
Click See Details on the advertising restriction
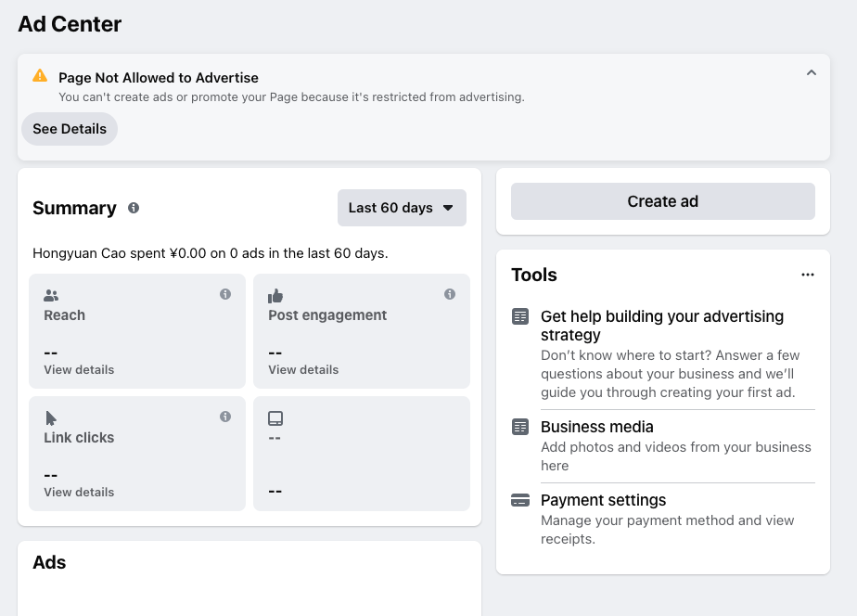click(x=69, y=129)
